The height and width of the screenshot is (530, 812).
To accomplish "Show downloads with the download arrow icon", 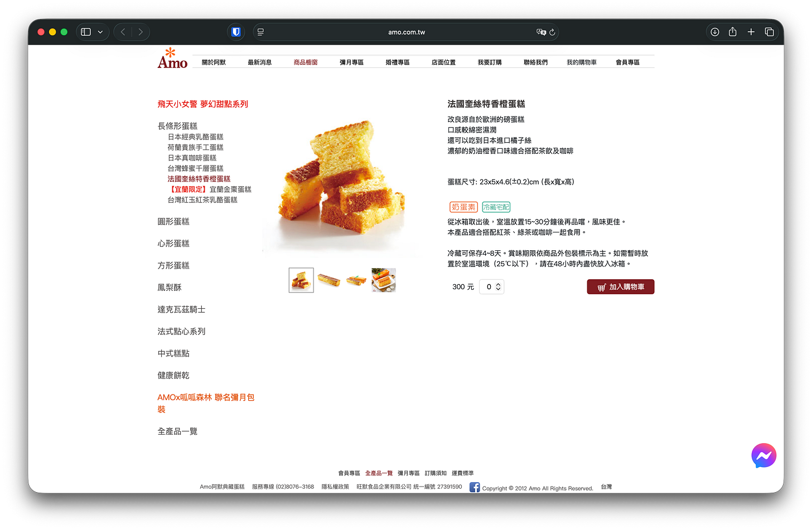I will [x=714, y=32].
